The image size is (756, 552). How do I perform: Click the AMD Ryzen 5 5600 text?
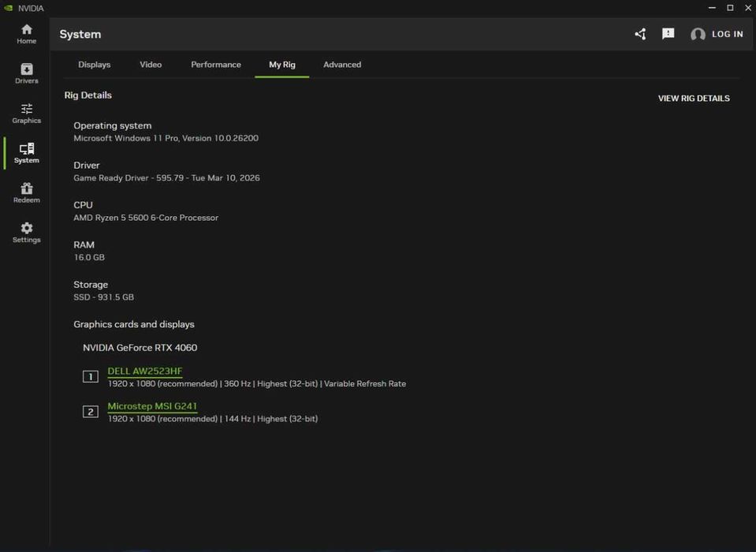[x=146, y=218]
